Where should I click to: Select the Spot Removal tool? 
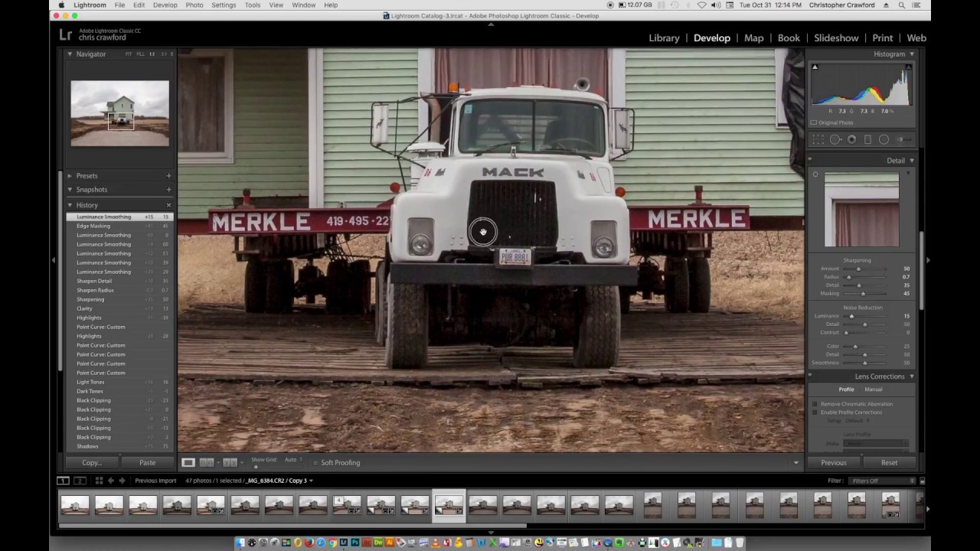pos(835,139)
